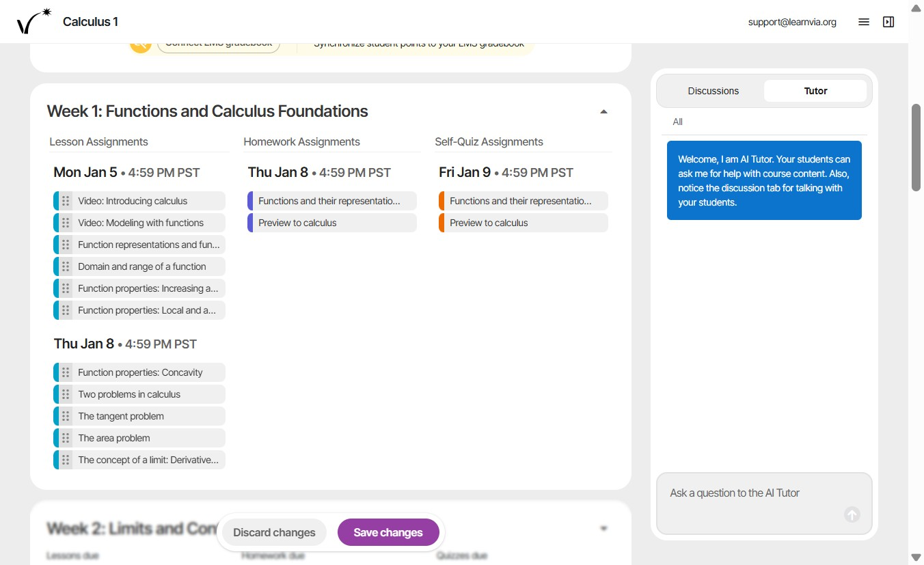The height and width of the screenshot is (565, 924).
Task: Click the Fri Jan 9 self-quiz due date
Action: click(506, 172)
